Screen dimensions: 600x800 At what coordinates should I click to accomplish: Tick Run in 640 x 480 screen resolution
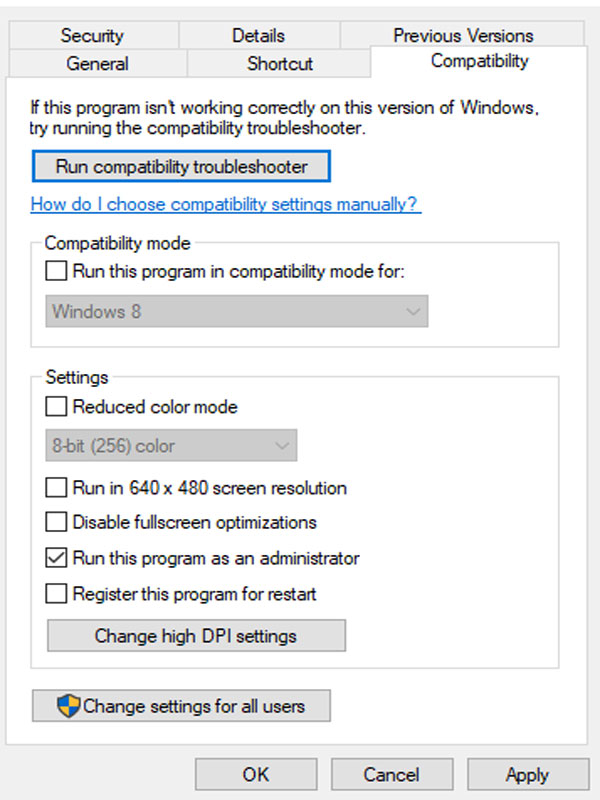[56, 487]
